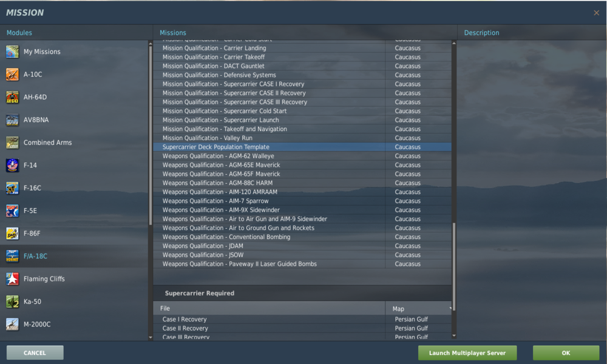The image size is (607, 364).
Task: Choose the F-5E module icon
Action: click(x=12, y=211)
